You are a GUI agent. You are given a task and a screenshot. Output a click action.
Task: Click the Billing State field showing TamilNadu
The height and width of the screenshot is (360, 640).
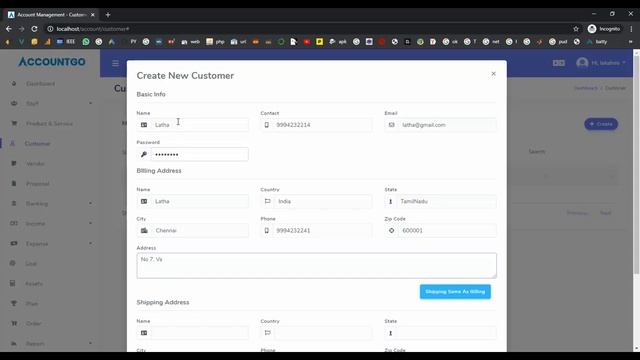447,201
